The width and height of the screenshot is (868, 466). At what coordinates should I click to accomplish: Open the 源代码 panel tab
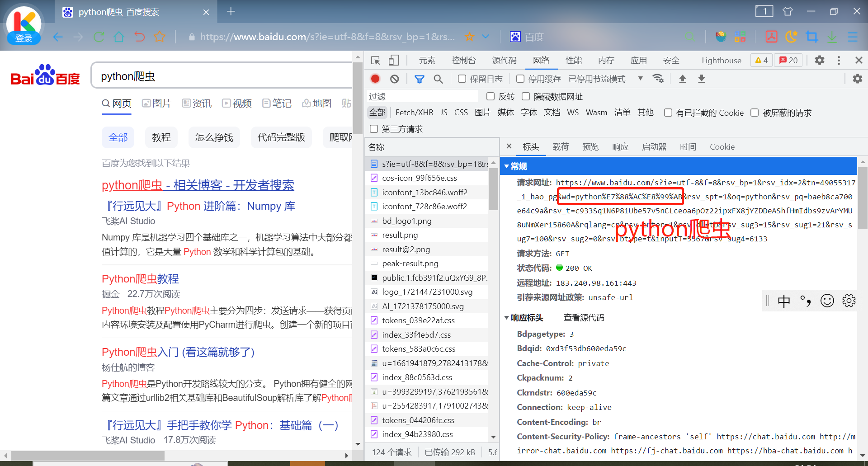pyautogui.click(x=504, y=61)
